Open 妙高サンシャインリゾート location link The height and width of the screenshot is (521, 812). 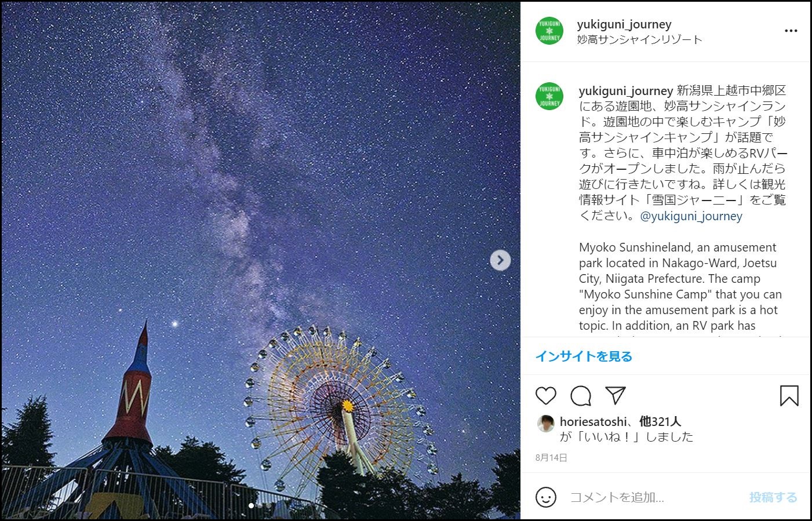click(x=639, y=39)
